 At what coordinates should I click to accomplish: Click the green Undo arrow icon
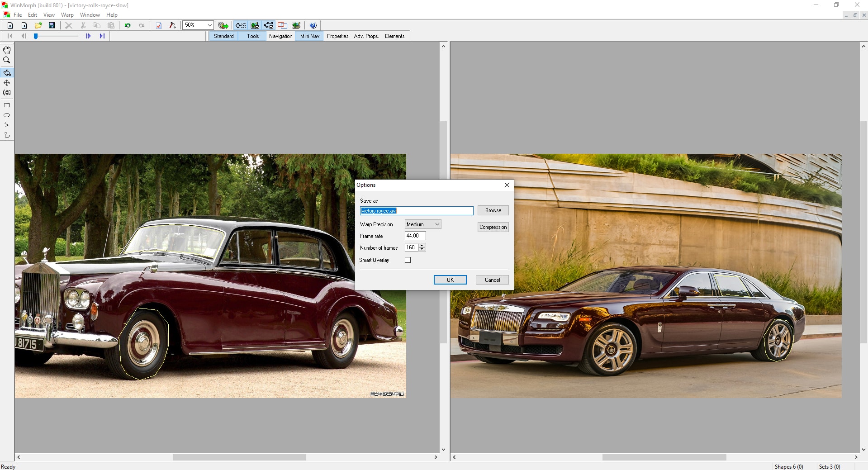pyautogui.click(x=128, y=25)
